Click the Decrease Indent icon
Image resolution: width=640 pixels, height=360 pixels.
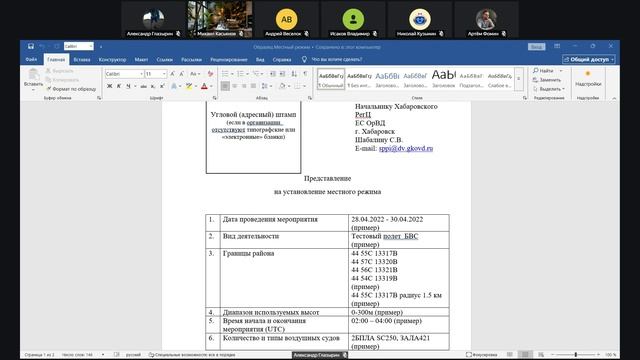tap(273, 74)
